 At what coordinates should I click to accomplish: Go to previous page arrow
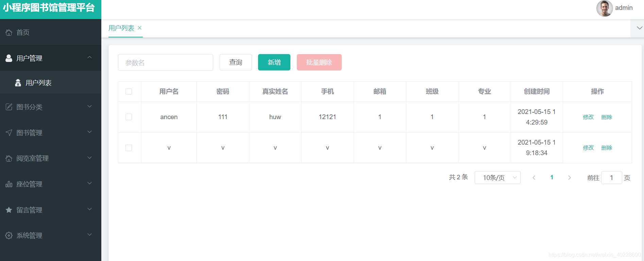(x=534, y=178)
